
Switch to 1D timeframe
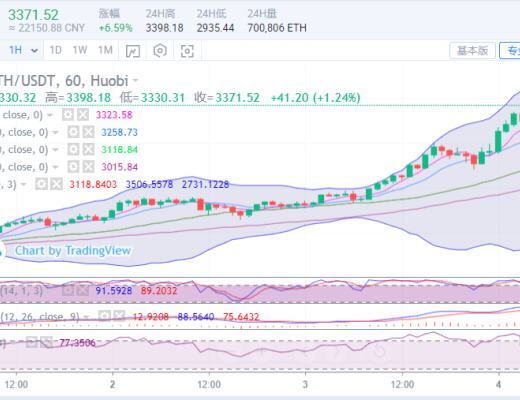(56, 50)
